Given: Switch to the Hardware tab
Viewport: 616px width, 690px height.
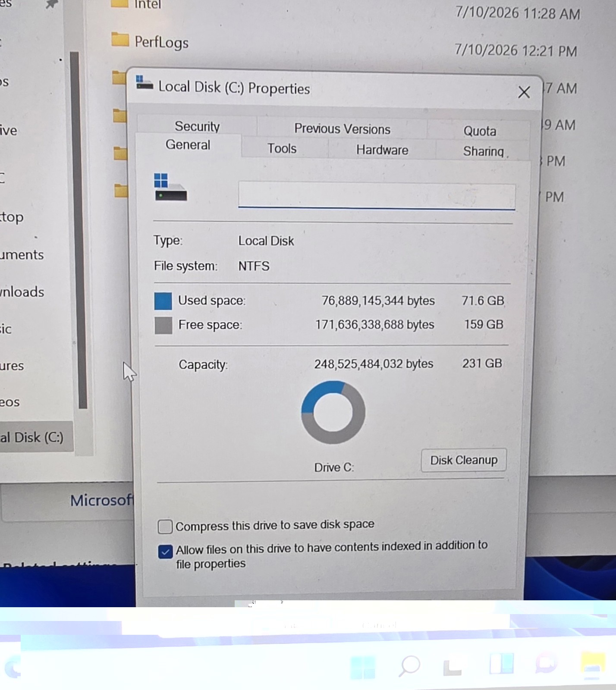Looking at the screenshot, I should point(382,150).
